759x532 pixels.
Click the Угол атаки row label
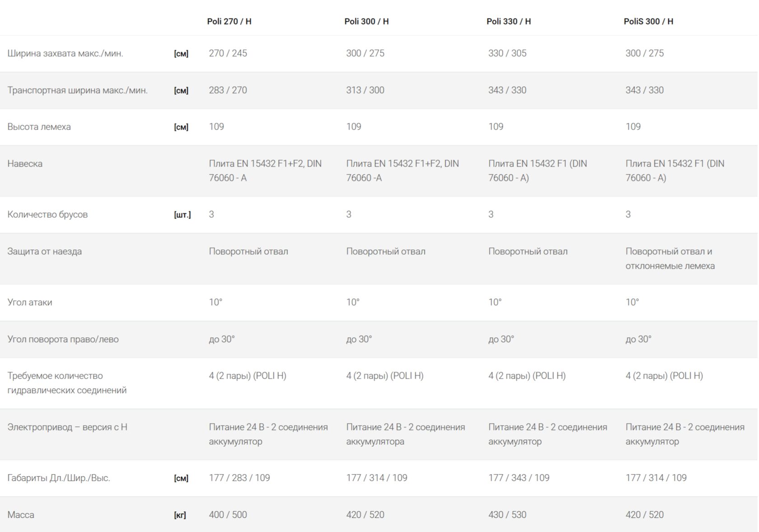30,303
